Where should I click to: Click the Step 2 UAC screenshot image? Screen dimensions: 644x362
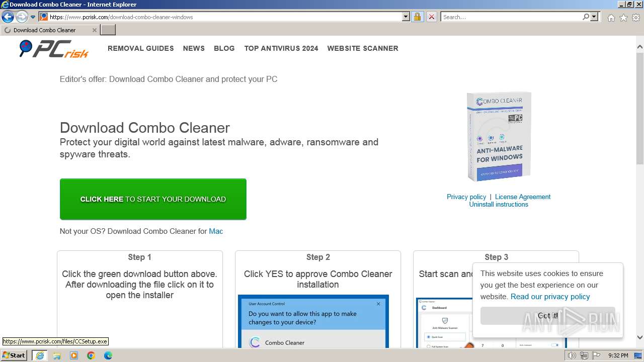point(313,321)
